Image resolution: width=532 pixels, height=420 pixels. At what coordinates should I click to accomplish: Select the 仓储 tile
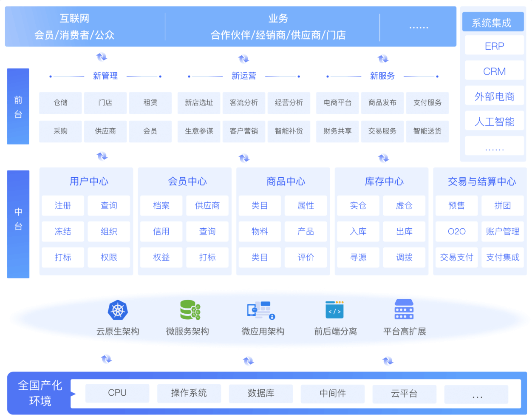click(x=60, y=102)
